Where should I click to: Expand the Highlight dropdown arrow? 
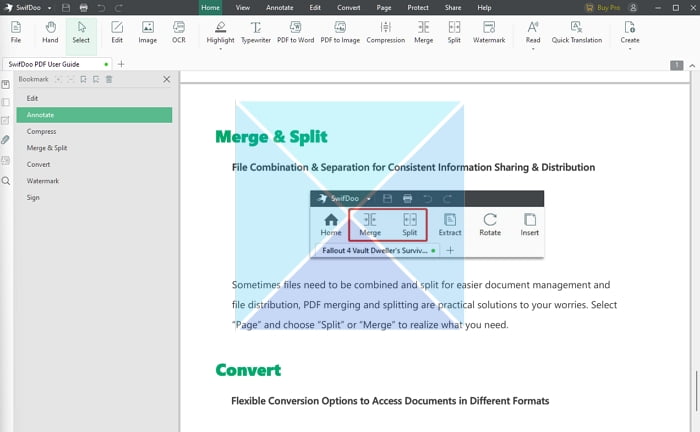[220, 49]
